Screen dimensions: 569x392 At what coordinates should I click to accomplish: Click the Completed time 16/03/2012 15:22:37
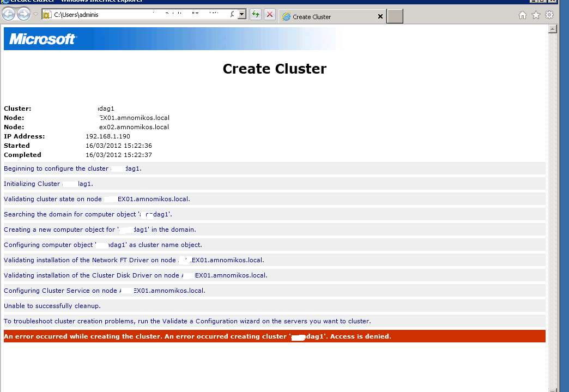click(119, 155)
